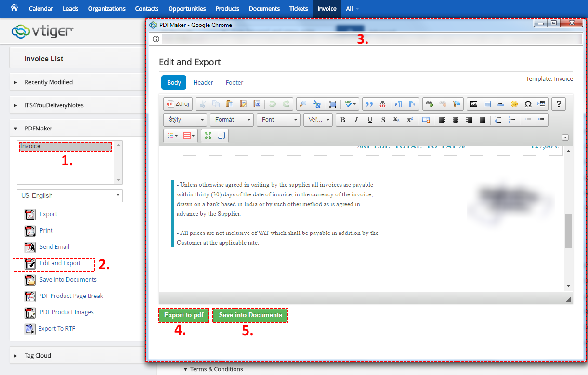Collapse the editor toolbar
This screenshot has height=375, width=588.
pyautogui.click(x=565, y=138)
